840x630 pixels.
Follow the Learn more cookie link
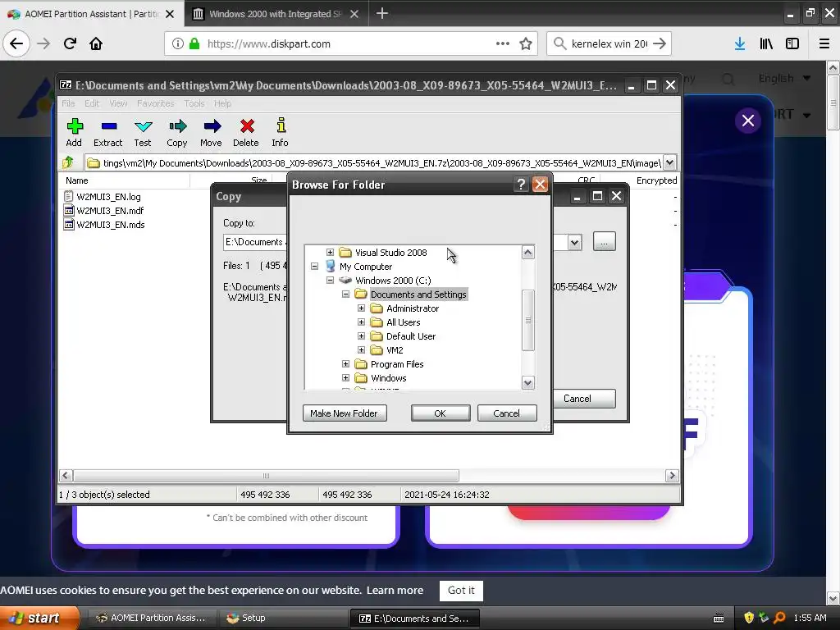pyautogui.click(x=395, y=590)
